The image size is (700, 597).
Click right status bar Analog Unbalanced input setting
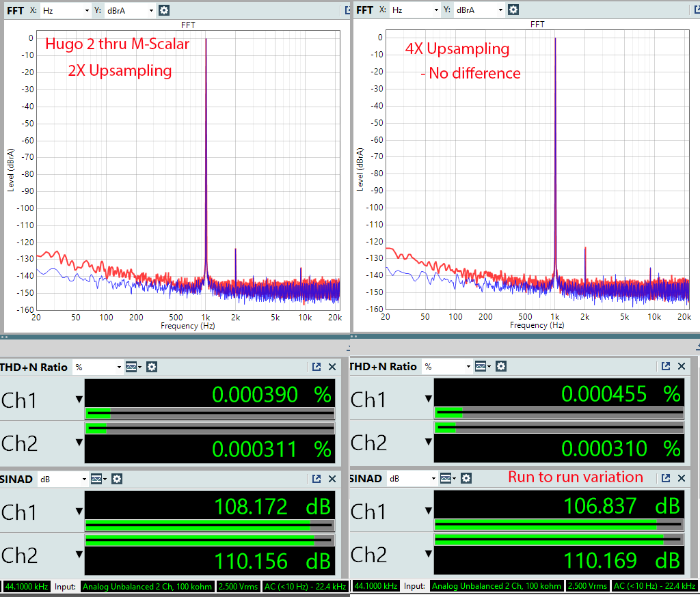point(496,586)
